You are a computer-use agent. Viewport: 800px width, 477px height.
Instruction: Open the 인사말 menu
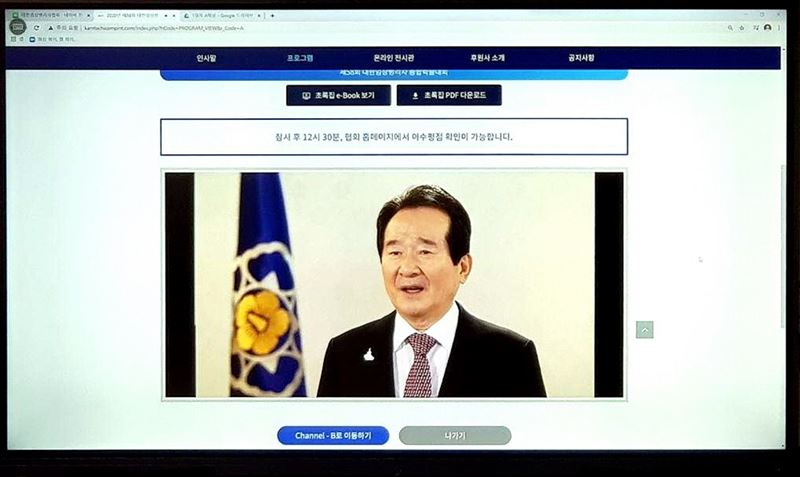click(206, 58)
